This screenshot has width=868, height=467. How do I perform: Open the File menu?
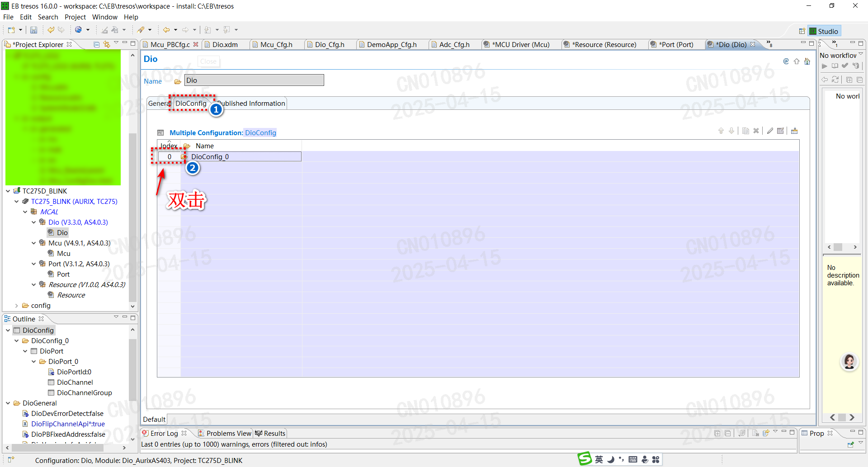(8, 17)
